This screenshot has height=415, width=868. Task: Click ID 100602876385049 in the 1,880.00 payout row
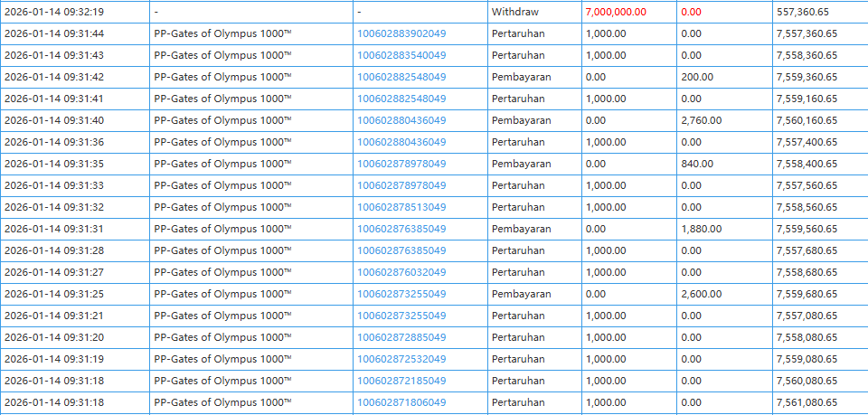pyautogui.click(x=401, y=229)
